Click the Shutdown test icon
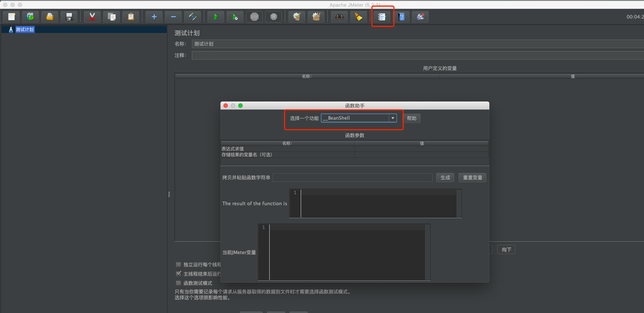The width and height of the screenshot is (644, 313). point(274,17)
